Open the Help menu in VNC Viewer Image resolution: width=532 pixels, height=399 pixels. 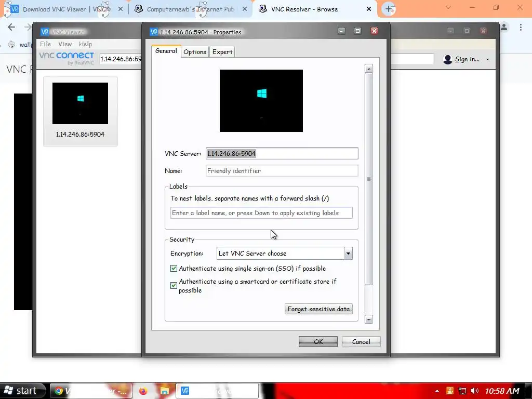(x=85, y=44)
